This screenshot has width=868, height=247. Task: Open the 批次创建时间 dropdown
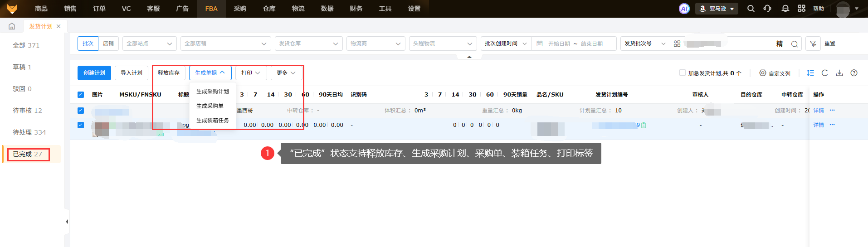click(x=506, y=44)
